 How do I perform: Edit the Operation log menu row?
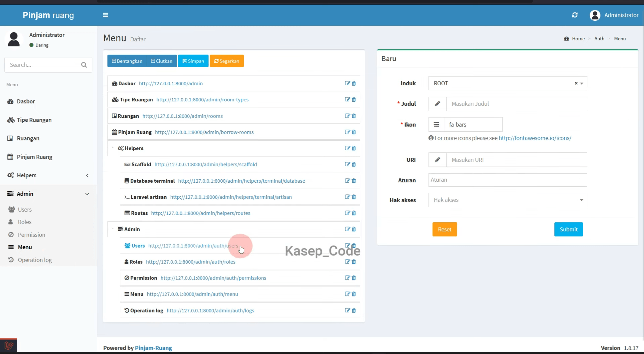[x=347, y=310]
